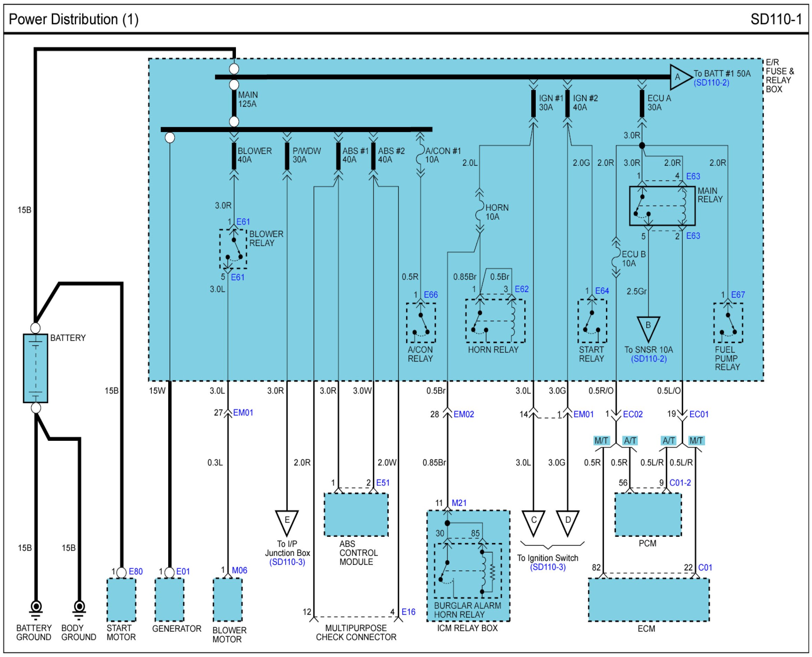812x657 pixels.
Task: Click the E61 connector label above Blower Relay
Action: (243, 222)
